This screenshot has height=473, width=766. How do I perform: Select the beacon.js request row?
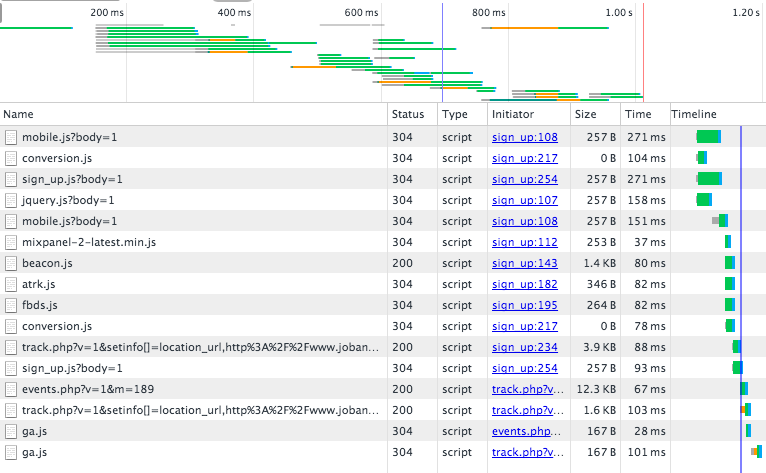(x=200, y=263)
